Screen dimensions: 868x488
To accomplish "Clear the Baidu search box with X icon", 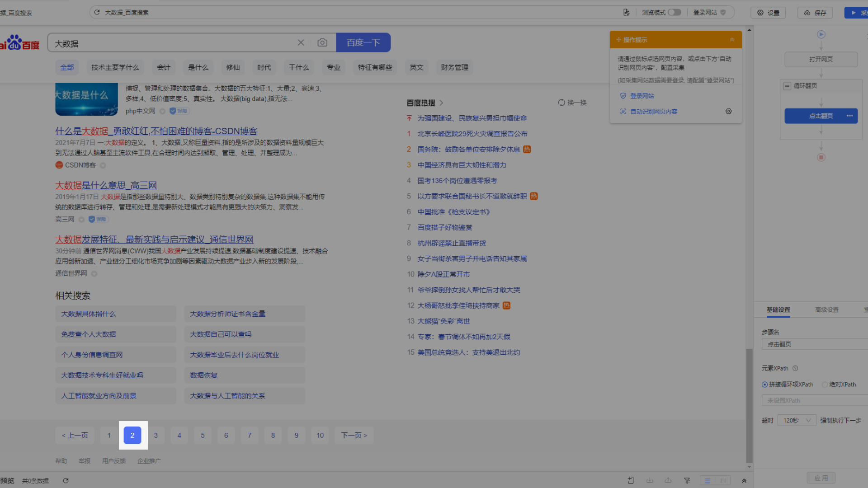I will coord(301,42).
